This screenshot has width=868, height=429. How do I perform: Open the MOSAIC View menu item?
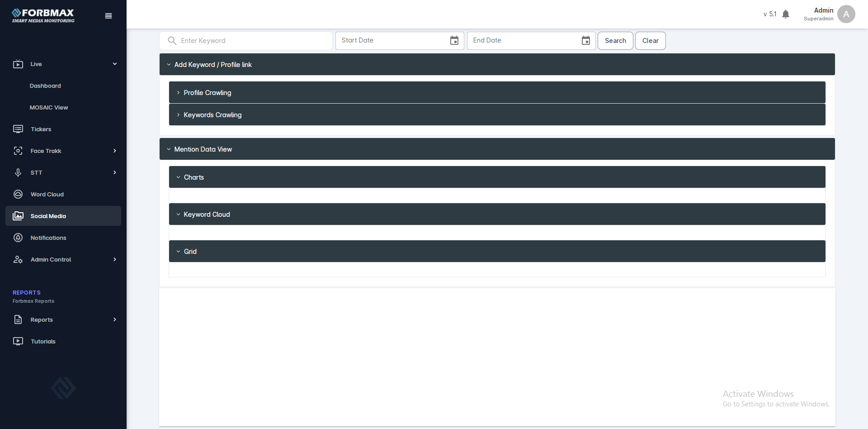coord(63,108)
